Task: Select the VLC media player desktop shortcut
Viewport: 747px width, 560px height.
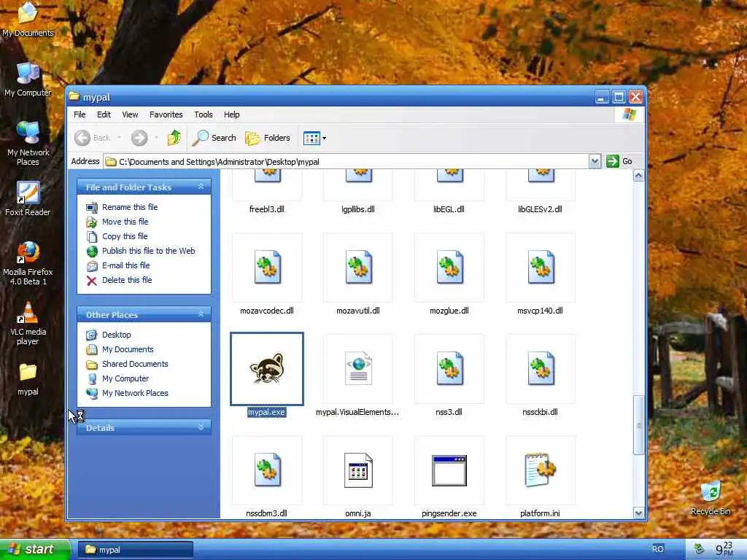Action: (28, 324)
